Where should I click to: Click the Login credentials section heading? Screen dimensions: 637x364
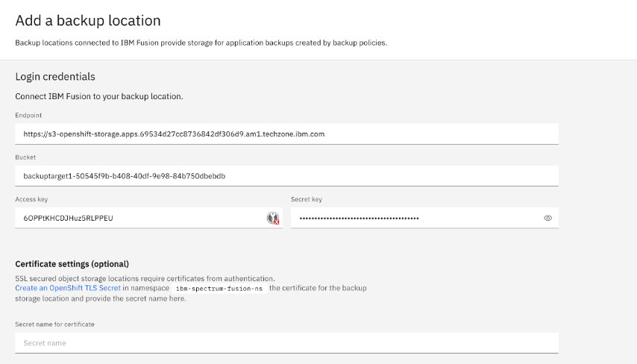click(x=55, y=77)
